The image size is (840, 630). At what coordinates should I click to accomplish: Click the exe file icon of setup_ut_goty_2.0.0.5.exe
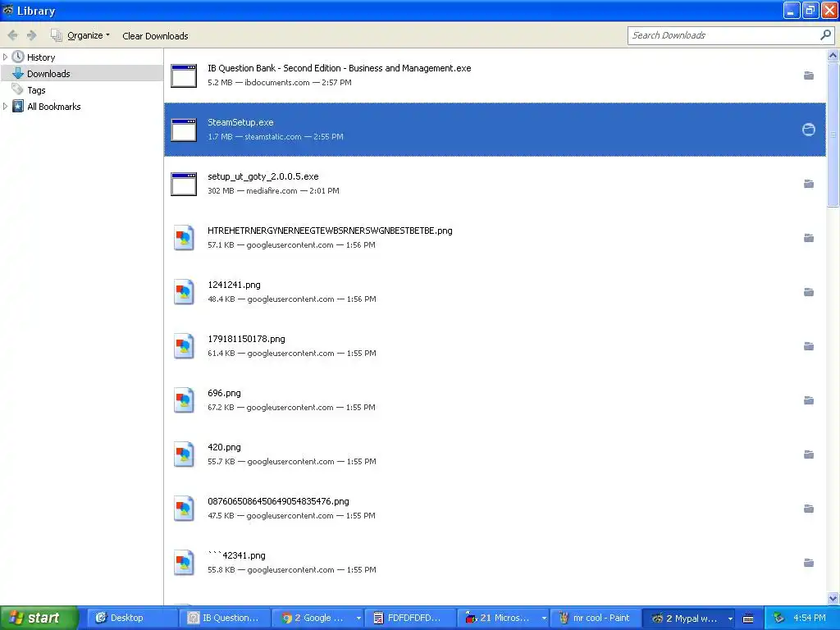coord(184,184)
